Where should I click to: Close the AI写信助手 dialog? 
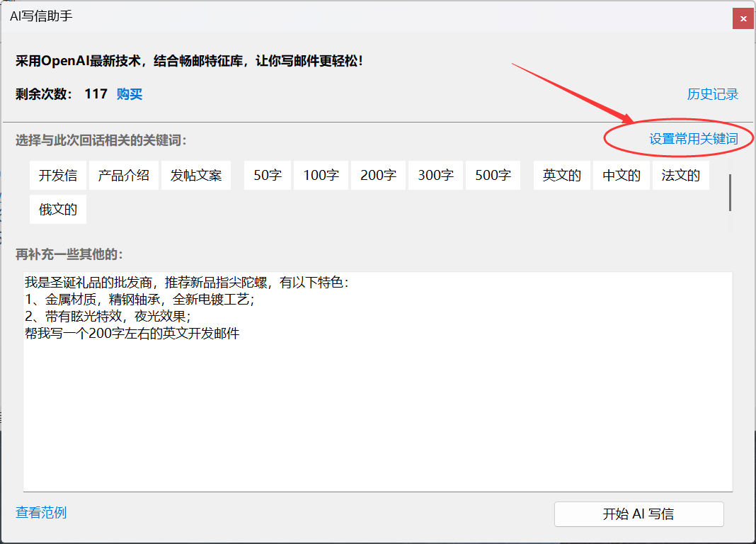point(743,19)
